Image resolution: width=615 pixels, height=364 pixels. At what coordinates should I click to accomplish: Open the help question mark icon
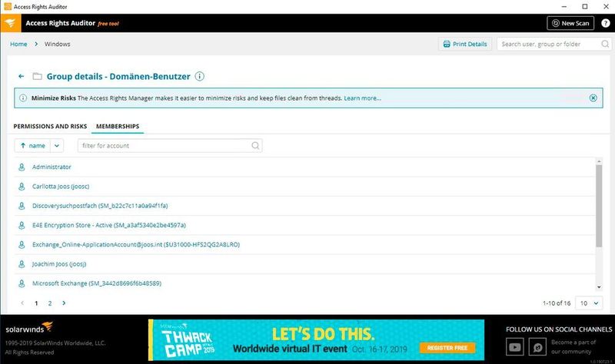pos(605,23)
